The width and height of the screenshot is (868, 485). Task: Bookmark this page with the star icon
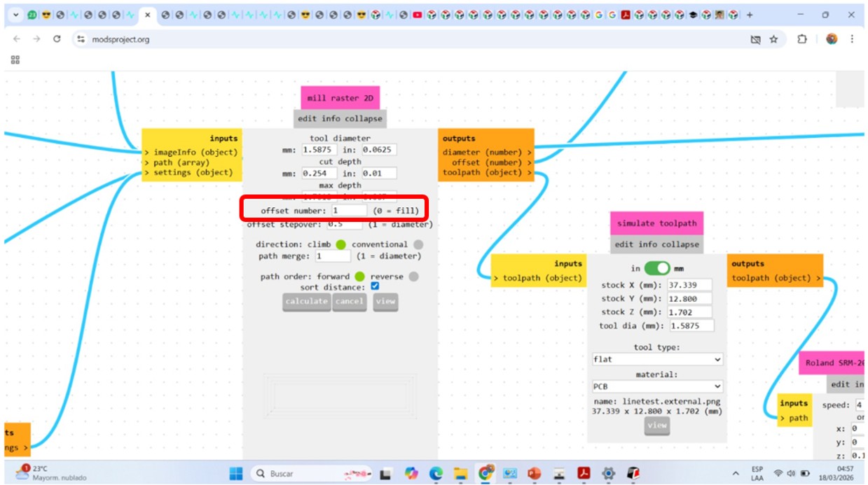click(773, 39)
